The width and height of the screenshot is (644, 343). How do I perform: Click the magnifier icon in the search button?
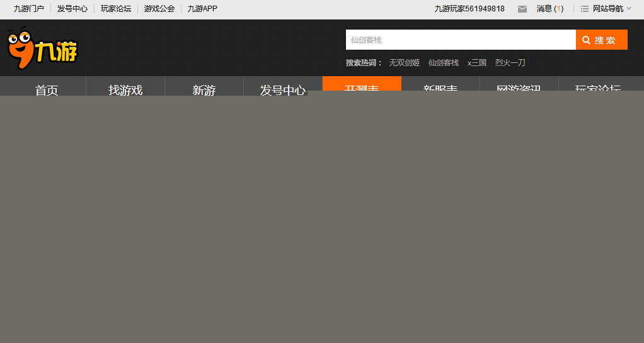point(586,40)
